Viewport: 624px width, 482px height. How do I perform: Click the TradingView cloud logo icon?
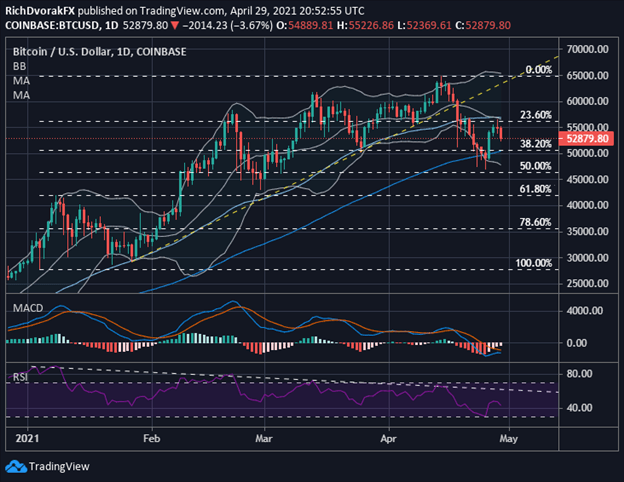pyautogui.click(x=16, y=466)
